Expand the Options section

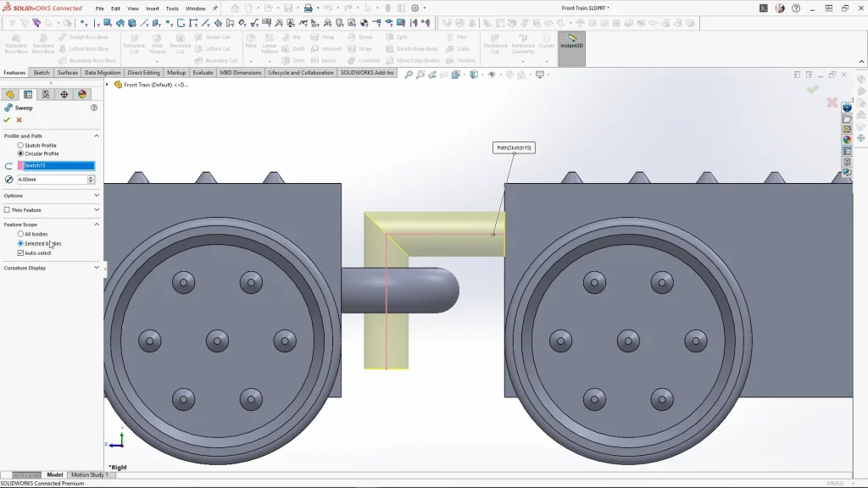[96, 196]
